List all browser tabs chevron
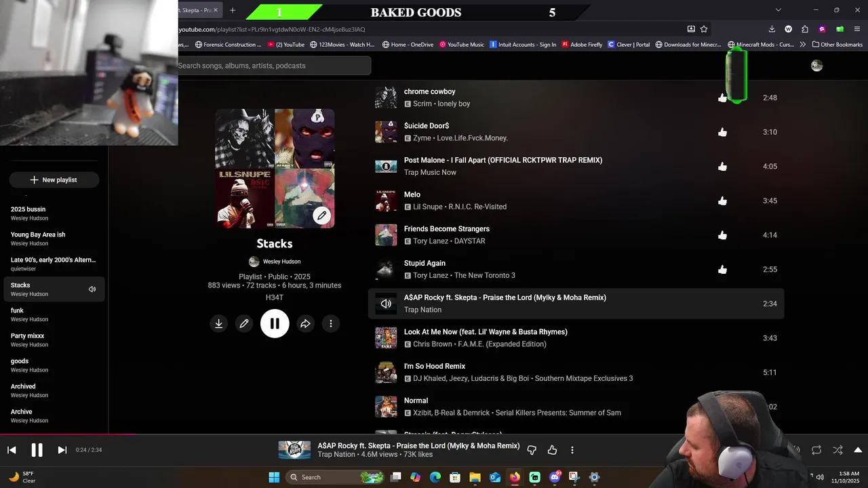 (778, 10)
